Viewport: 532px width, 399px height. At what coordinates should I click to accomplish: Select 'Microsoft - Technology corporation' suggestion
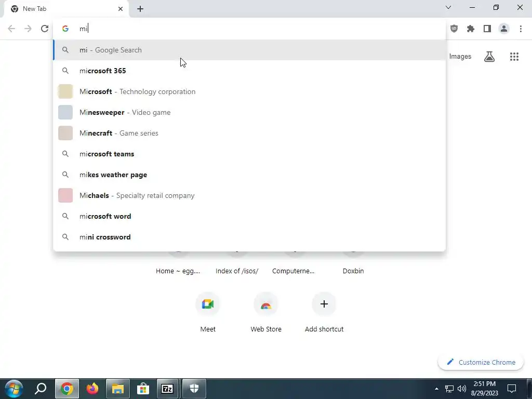pyautogui.click(x=249, y=91)
